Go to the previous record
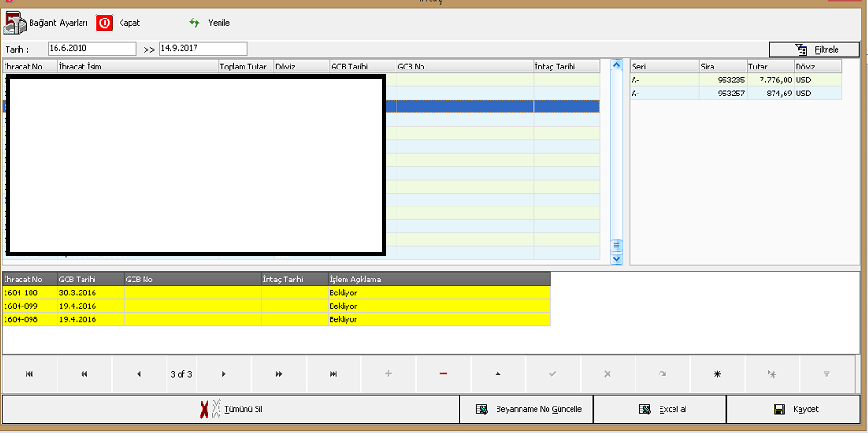 139,374
